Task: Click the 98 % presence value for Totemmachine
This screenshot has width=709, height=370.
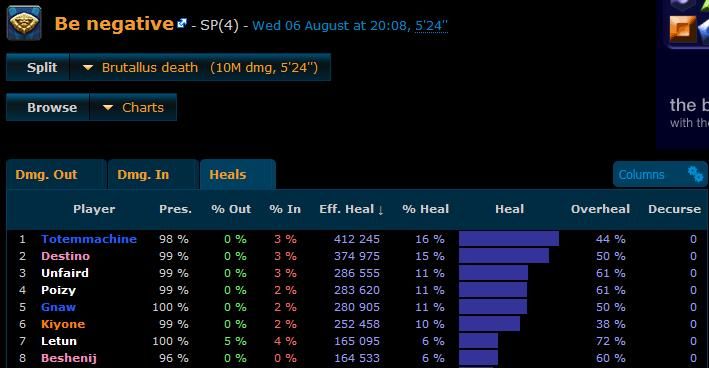Action: pyautogui.click(x=174, y=239)
